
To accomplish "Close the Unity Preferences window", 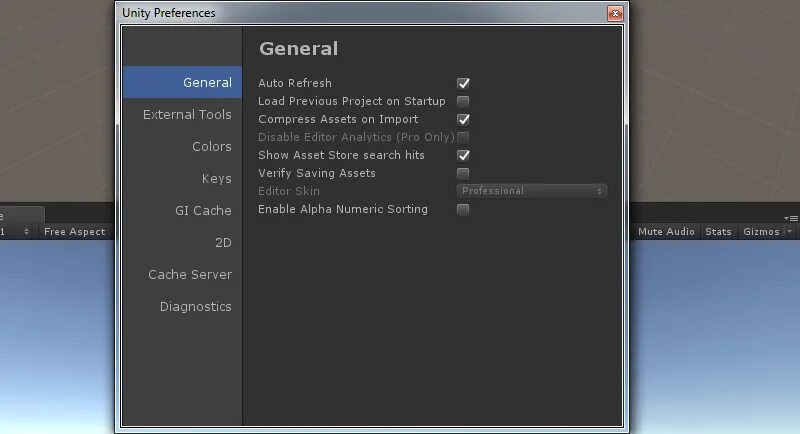I will point(615,13).
